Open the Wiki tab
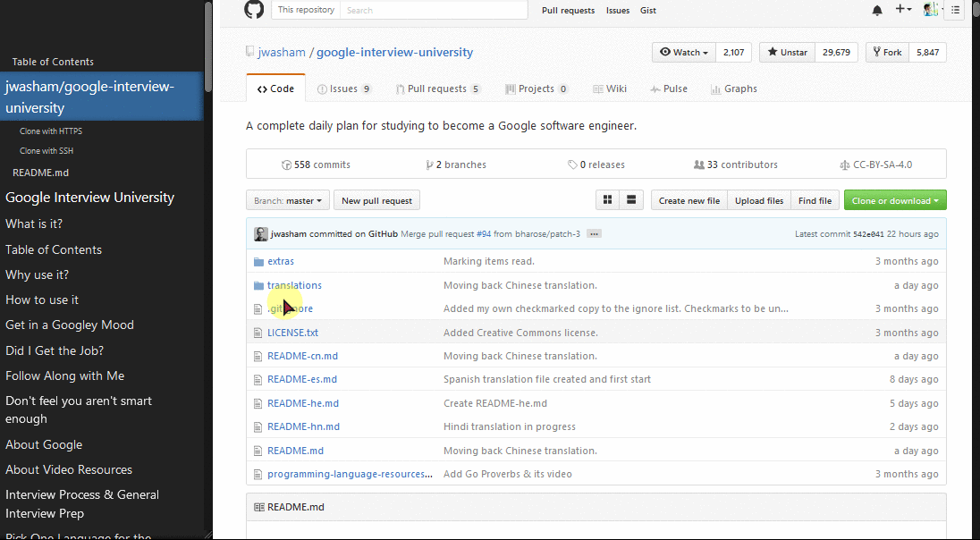Image resolution: width=980 pixels, height=540 pixels. [610, 89]
